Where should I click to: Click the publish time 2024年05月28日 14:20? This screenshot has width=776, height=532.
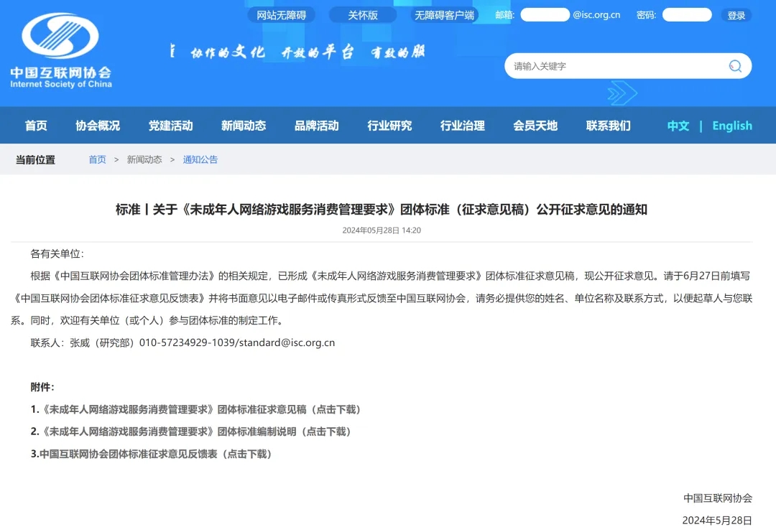coord(382,230)
